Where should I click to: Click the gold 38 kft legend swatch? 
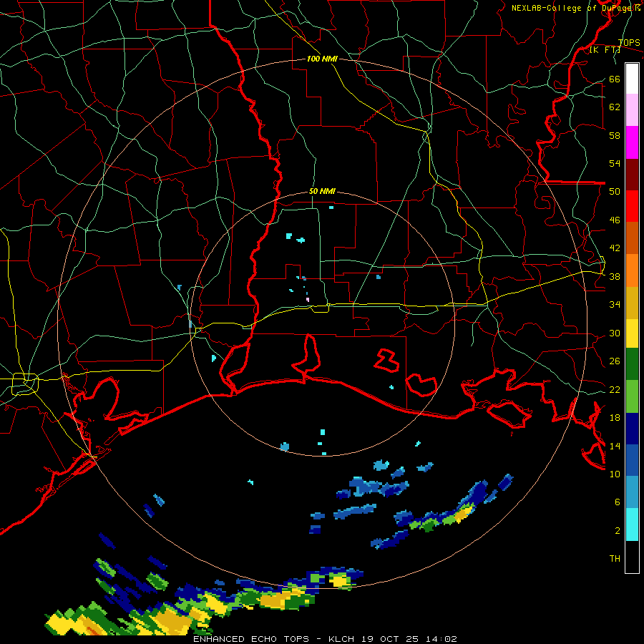tap(632, 303)
